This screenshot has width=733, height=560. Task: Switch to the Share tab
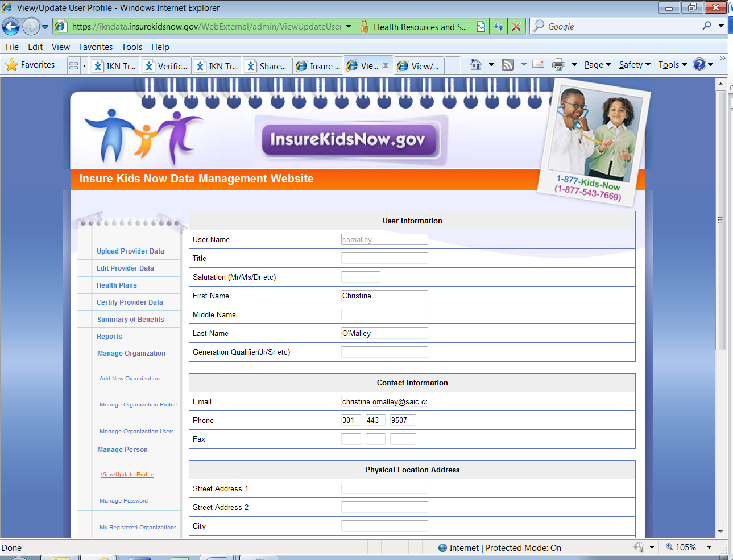click(x=267, y=66)
